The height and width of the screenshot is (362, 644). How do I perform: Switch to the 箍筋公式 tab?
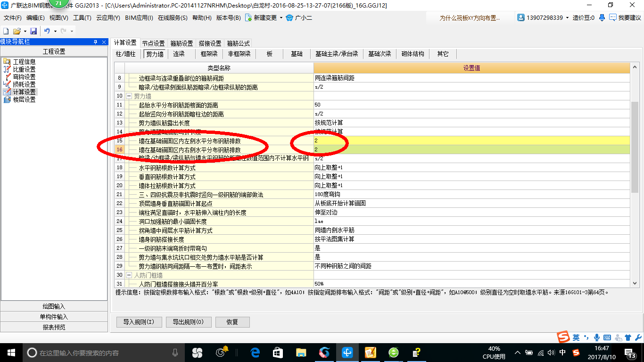pos(239,43)
